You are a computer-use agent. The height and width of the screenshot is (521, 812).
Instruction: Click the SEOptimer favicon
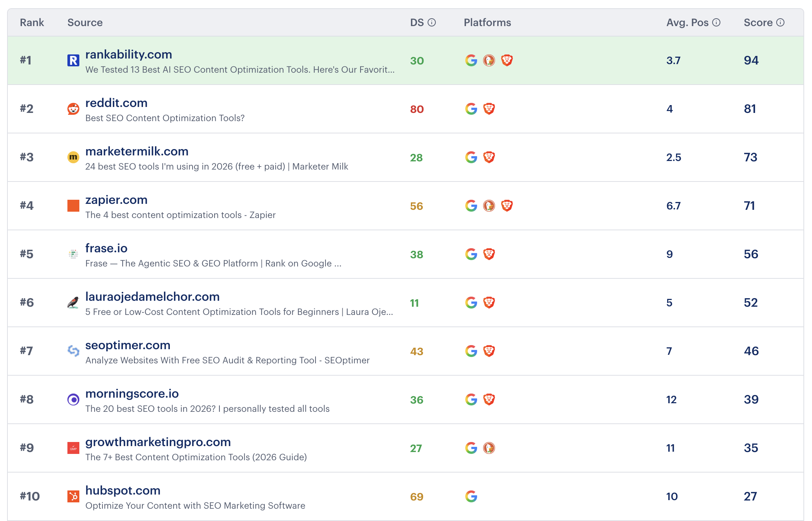coord(73,351)
